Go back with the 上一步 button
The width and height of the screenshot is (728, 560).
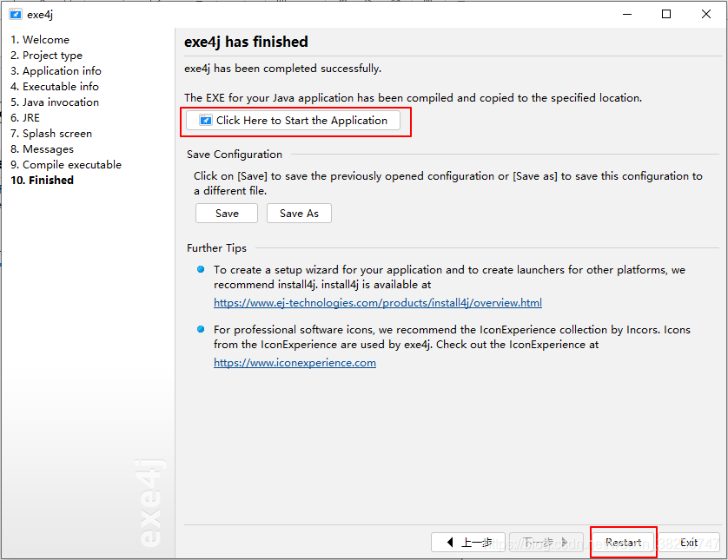click(468, 543)
